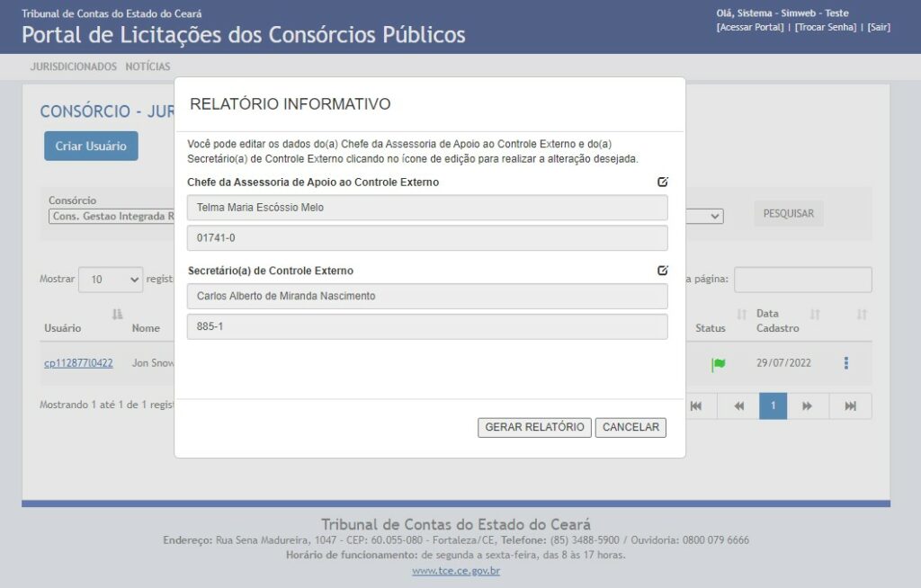The image size is (921, 588).
Task: Open the Jurisdicionados menu
Action: pyautogui.click(x=74, y=67)
